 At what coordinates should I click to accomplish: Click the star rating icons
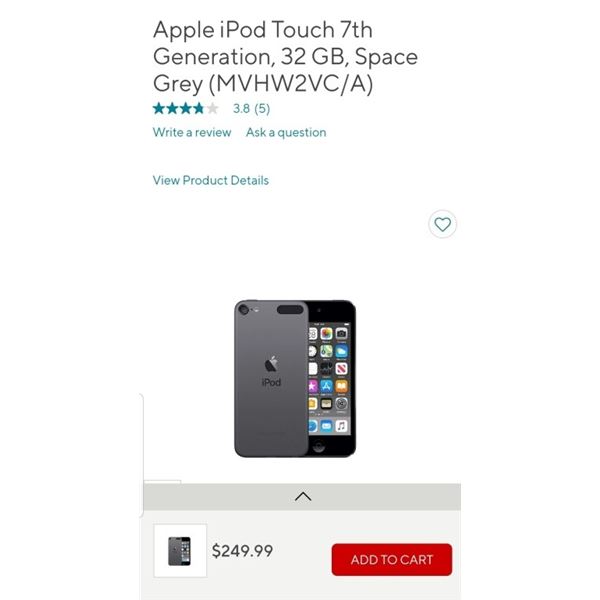coord(186,109)
